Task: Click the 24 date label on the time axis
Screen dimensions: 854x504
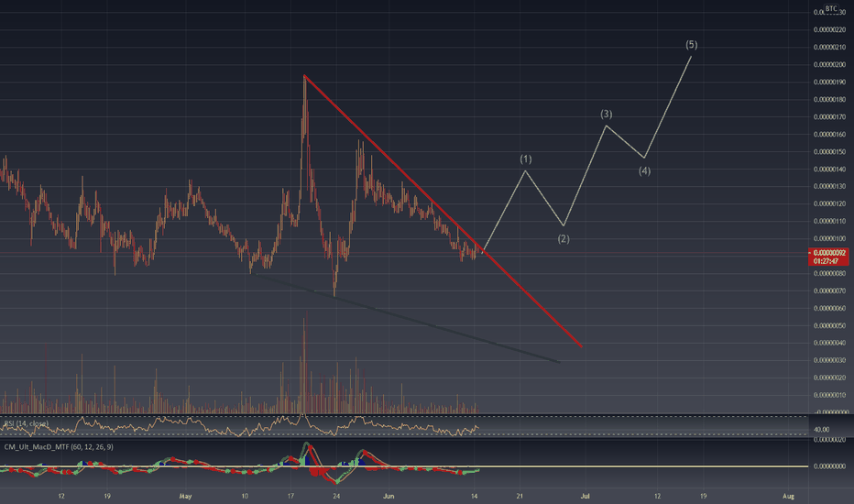Action: [x=336, y=497]
